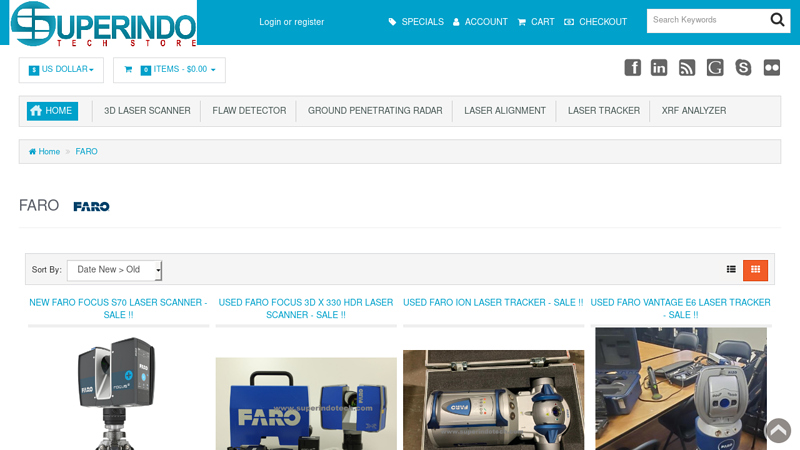
Task: Go to Checkout link
Action: (595, 22)
